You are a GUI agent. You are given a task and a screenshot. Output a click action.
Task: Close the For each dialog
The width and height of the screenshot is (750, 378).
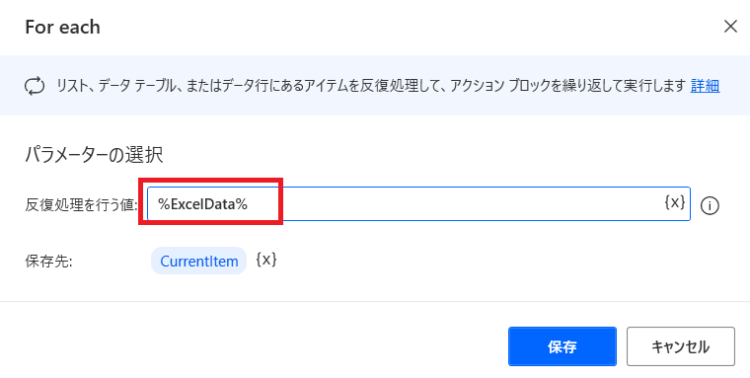(x=730, y=26)
